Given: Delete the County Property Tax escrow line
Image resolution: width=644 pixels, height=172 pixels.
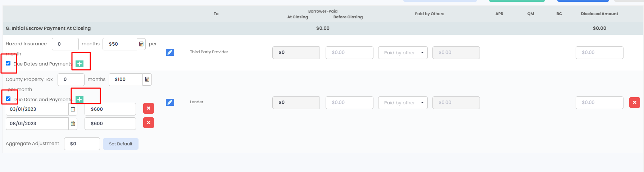Looking at the screenshot, I should [x=634, y=102].
